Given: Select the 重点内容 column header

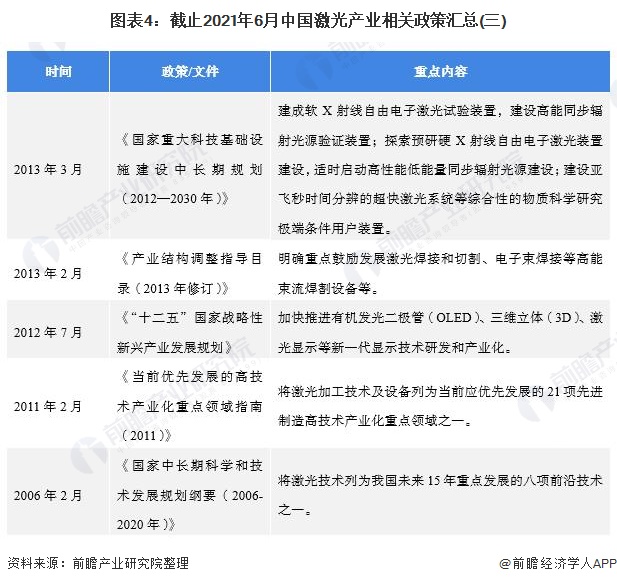Looking at the screenshot, I should pyautogui.click(x=440, y=72).
